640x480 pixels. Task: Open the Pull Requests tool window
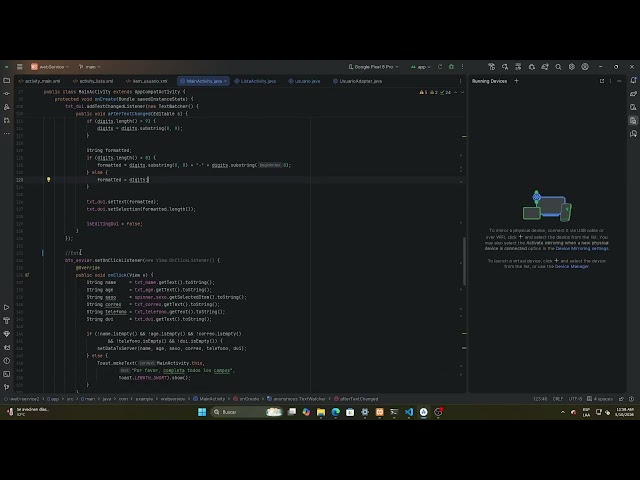click(x=7, y=120)
